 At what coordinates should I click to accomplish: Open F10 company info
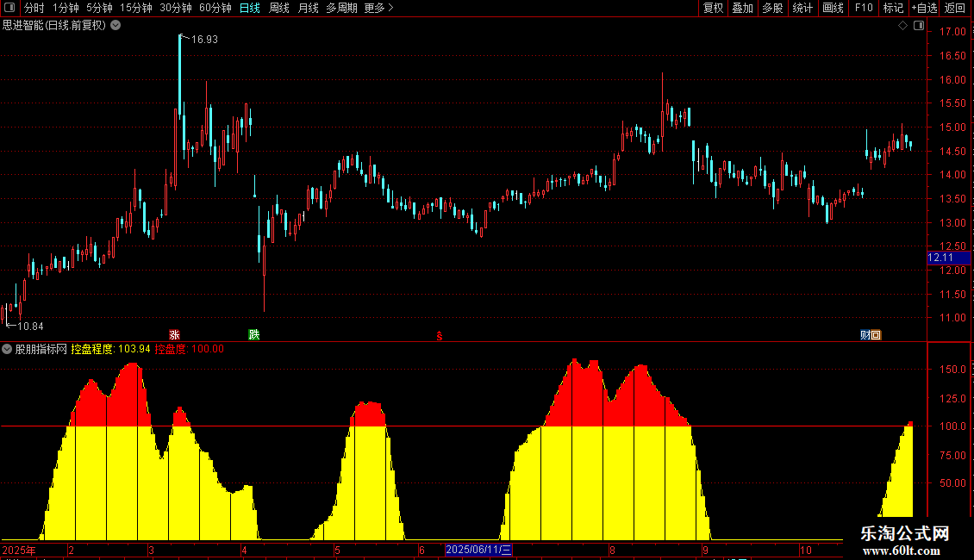864,8
